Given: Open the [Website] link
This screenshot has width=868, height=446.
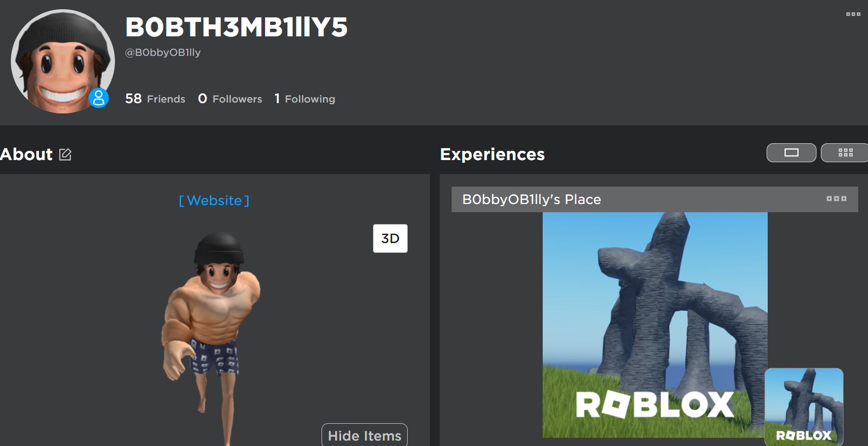Looking at the screenshot, I should tap(214, 201).
